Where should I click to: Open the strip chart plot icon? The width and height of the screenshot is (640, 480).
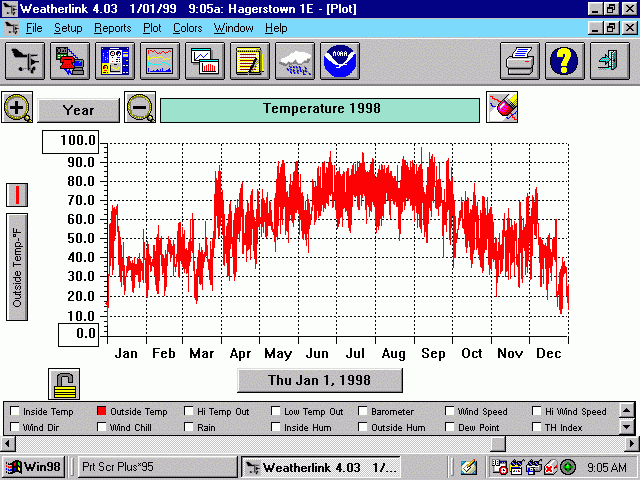point(160,61)
